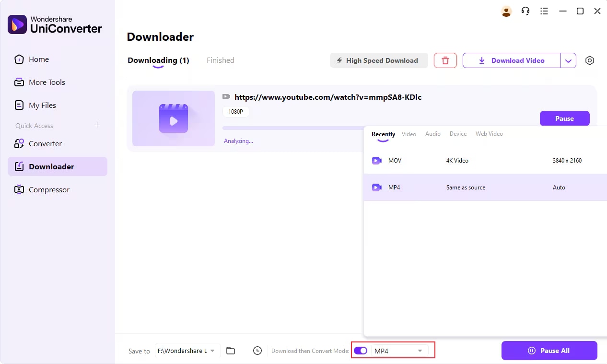Click the video thumbnail placeholder
The width and height of the screenshot is (607, 364).
174,118
